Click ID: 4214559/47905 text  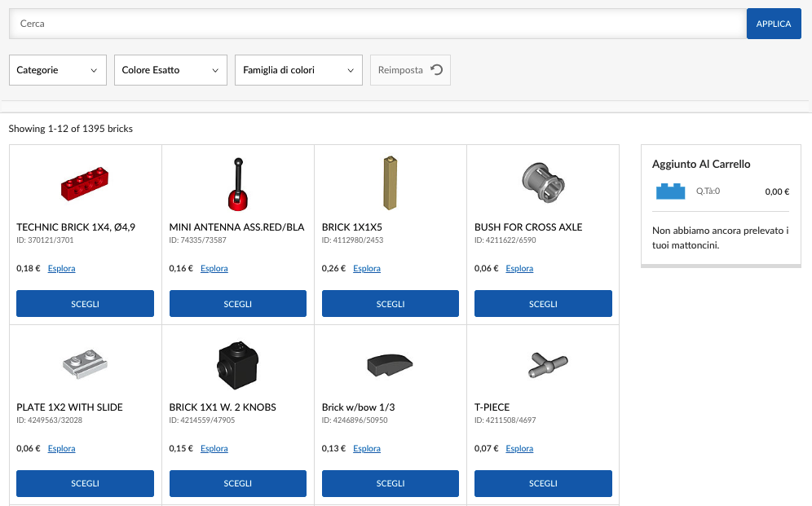(202, 420)
